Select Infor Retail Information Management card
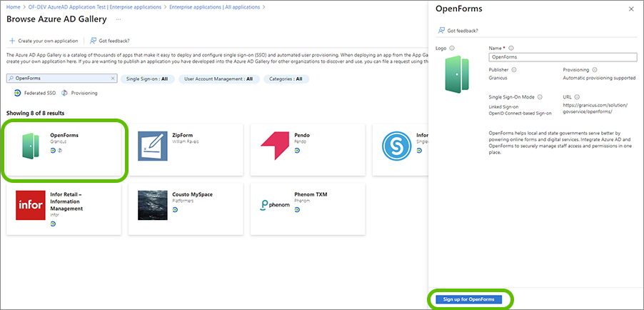The height and width of the screenshot is (310, 644). tap(64, 209)
